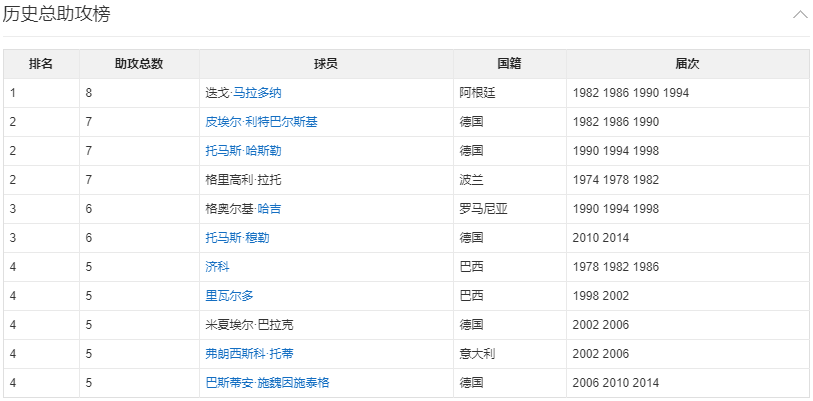Open the 济科 player link
Viewport: 813px width, 401px height.
(x=217, y=267)
